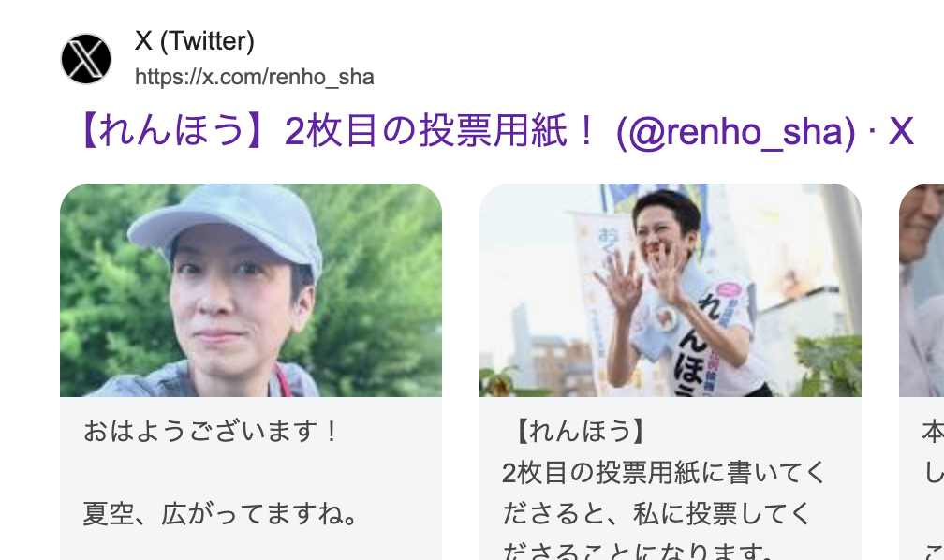Click the "2枚目の投票用紙に書いてく" text line

[x=663, y=473]
